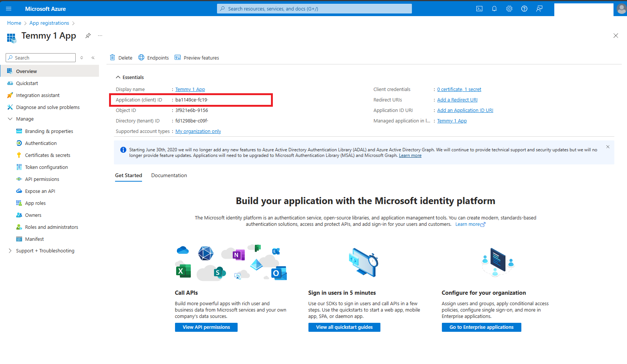Open the feedback icon in top bar

tap(539, 9)
